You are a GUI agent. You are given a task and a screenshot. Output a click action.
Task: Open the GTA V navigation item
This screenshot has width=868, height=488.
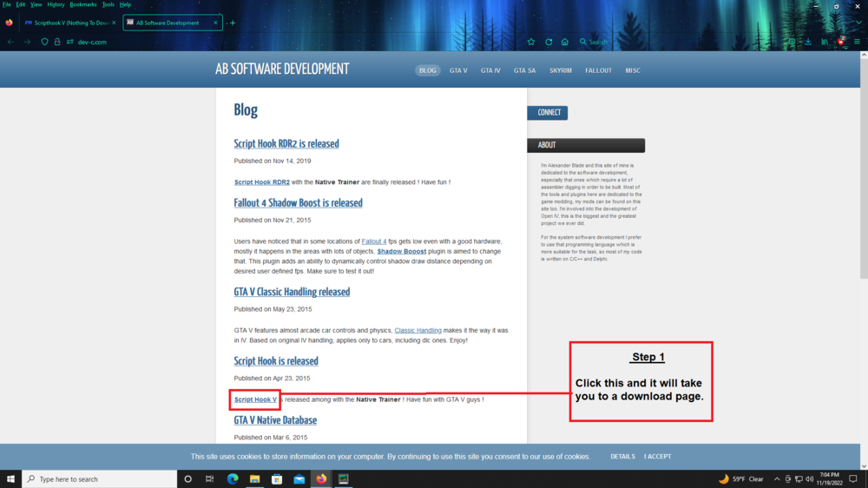pos(458,70)
